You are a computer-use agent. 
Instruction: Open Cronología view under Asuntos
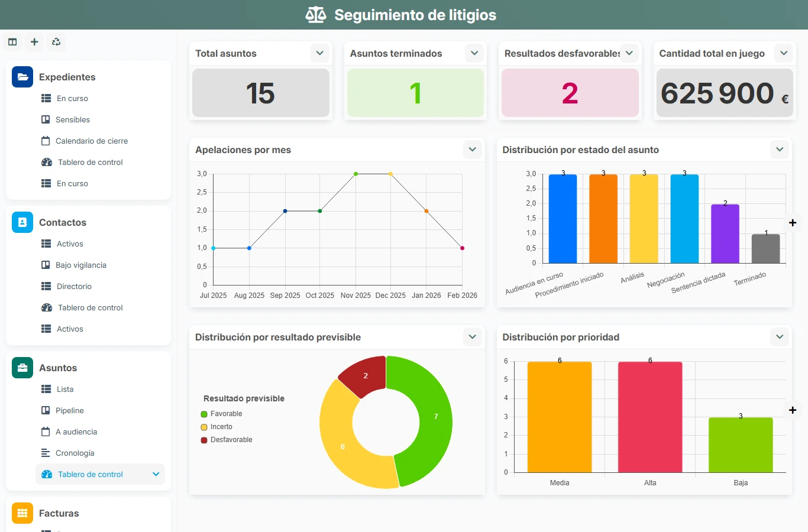[x=75, y=453]
